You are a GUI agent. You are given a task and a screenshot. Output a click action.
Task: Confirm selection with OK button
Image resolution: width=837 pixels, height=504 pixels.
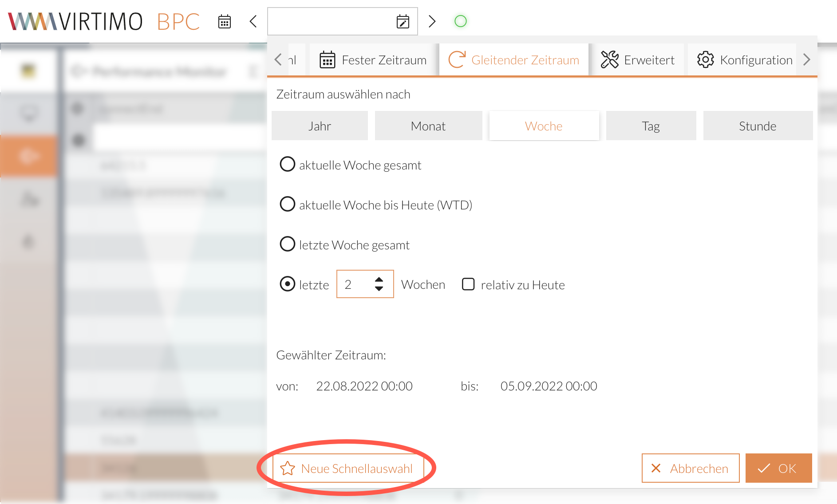[778, 469]
